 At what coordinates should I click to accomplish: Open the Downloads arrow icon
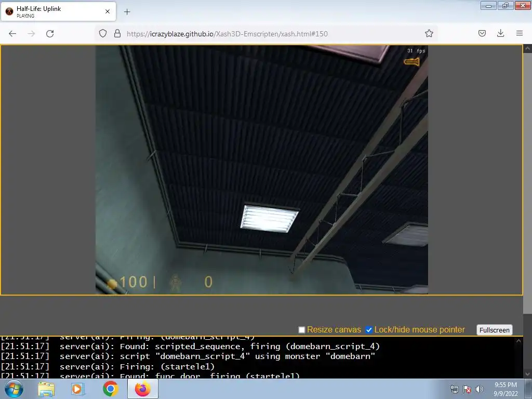tap(500, 33)
